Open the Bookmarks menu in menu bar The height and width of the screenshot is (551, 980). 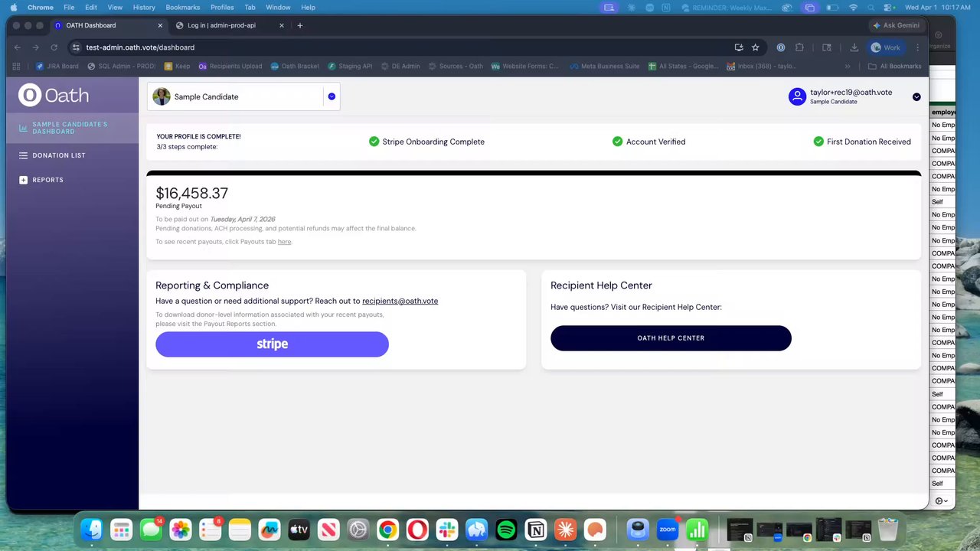[x=183, y=7]
